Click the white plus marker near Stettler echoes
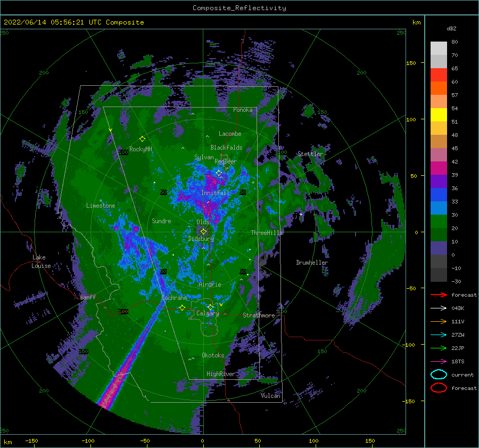This screenshot has width=479, height=448. [301, 214]
